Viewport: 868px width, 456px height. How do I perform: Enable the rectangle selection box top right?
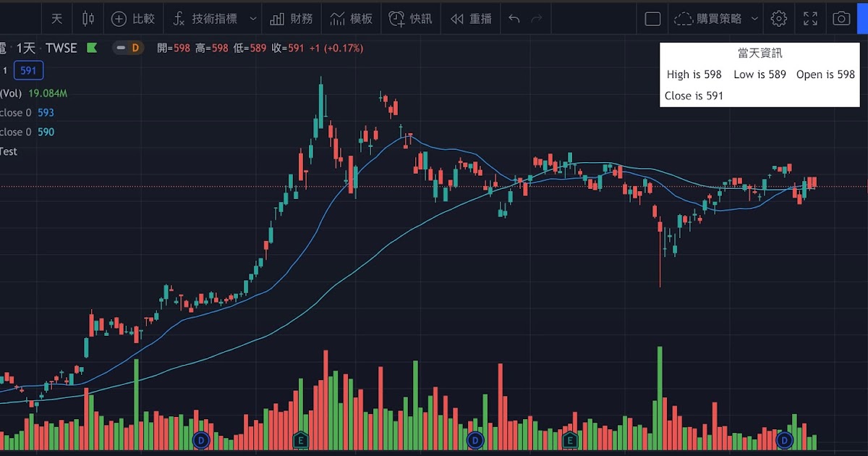[x=652, y=18]
